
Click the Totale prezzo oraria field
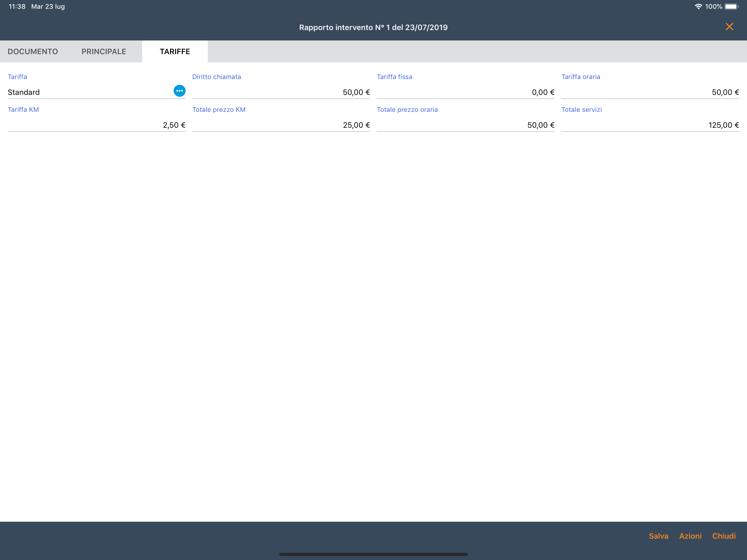click(465, 125)
